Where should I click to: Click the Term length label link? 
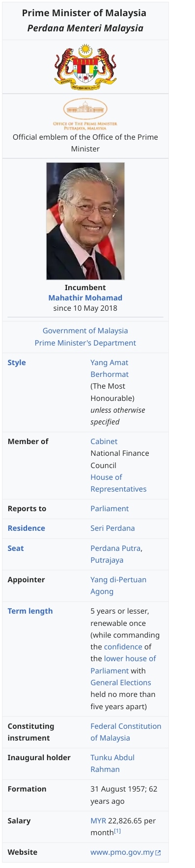(x=30, y=611)
